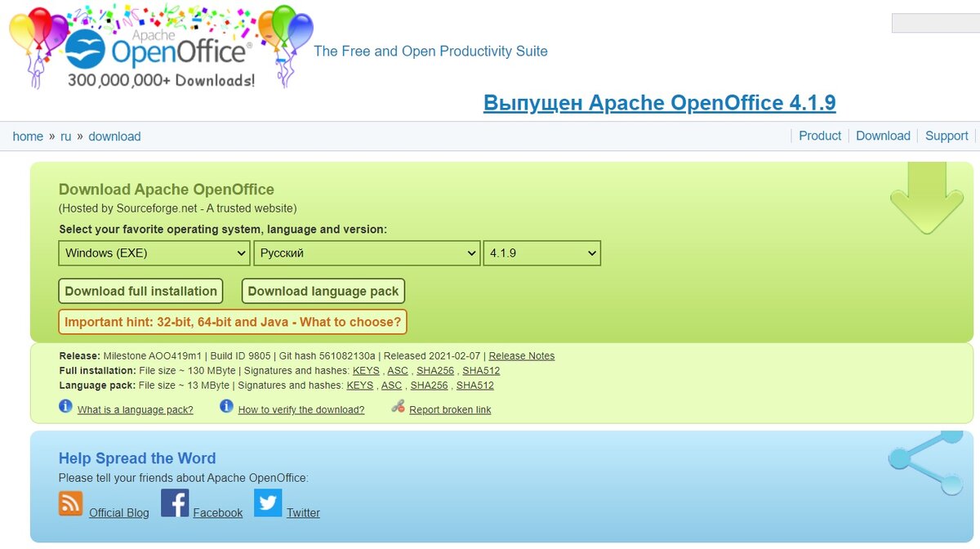Click Download language pack button
Image resolution: width=980 pixels, height=549 pixels.
(323, 291)
